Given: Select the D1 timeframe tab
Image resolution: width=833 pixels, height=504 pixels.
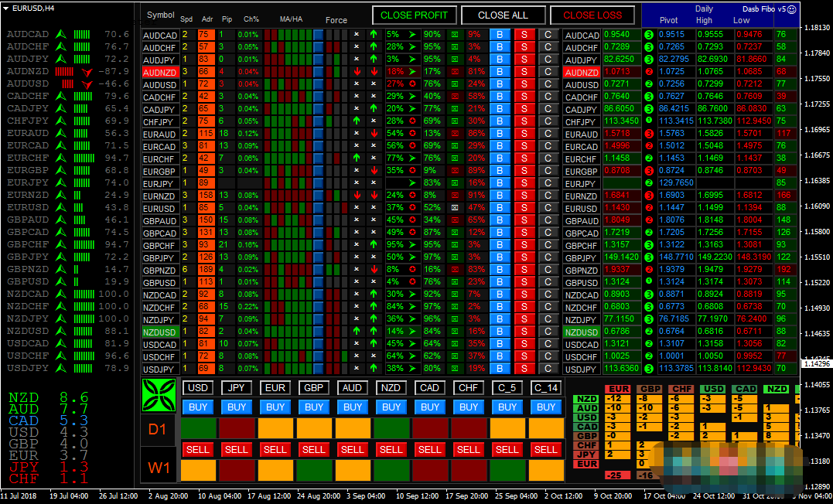Looking at the screenshot, I should tap(159, 428).
